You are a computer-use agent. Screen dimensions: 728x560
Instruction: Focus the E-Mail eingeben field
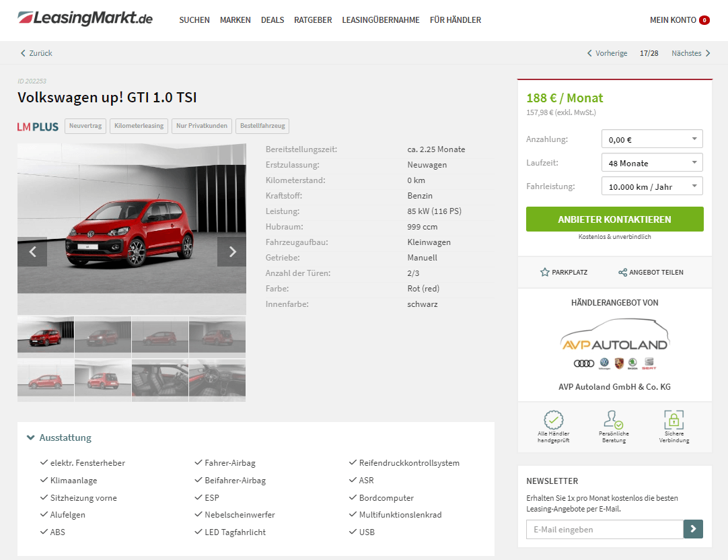(604, 529)
